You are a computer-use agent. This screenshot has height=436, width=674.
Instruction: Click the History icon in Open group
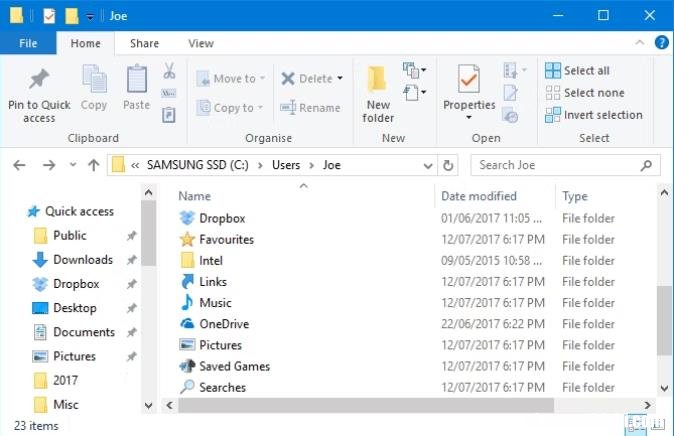tap(510, 116)
